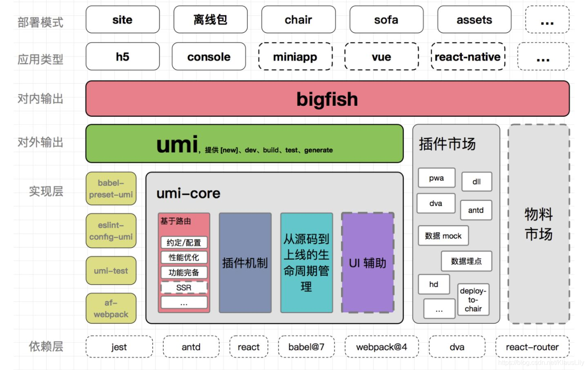Viewport: 588px width, 370px height.
Task: Click the react dependency box
Action: click(x=249, y=347)
